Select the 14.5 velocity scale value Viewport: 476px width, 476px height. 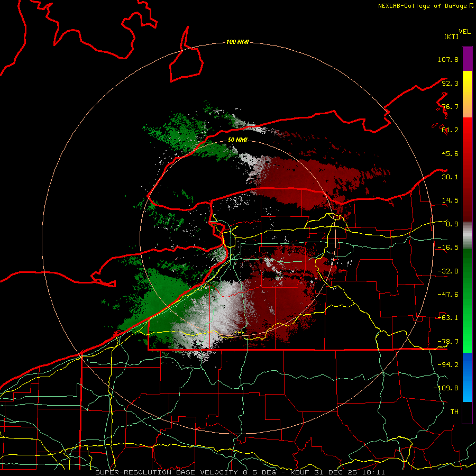[x=450, y=200]
